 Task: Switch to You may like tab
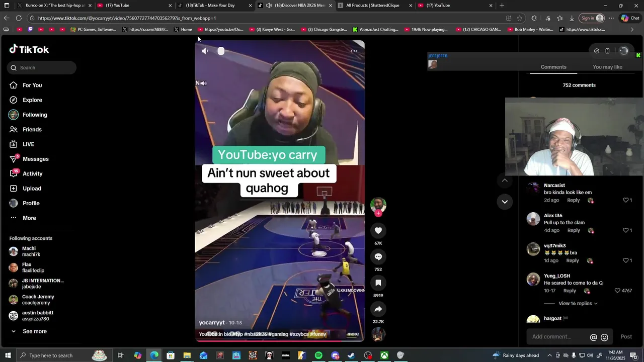coord(607,67)
